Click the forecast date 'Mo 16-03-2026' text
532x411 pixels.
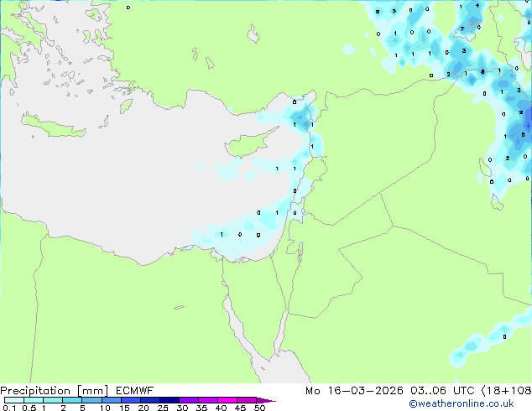[354, 391]
